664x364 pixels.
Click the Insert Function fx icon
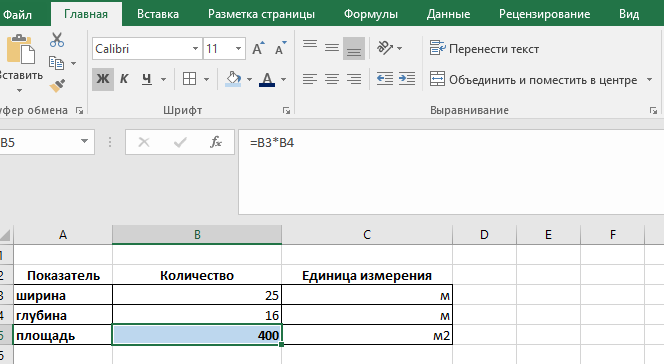(x=216, y=142)
